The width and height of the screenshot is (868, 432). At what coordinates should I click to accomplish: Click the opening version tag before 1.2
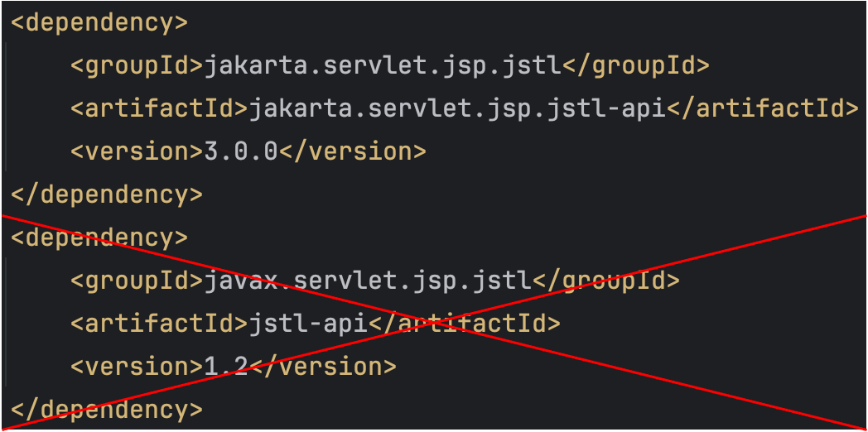click(x=137, y=366)
